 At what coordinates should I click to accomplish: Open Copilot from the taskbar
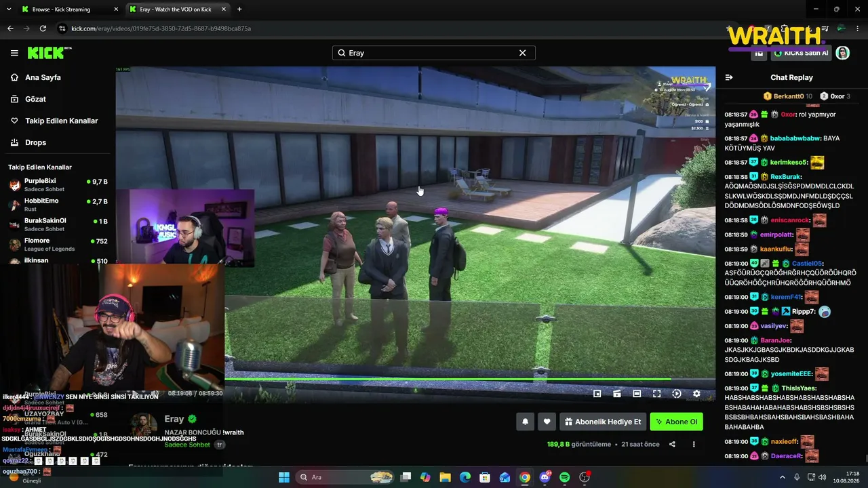click(425, 477)
